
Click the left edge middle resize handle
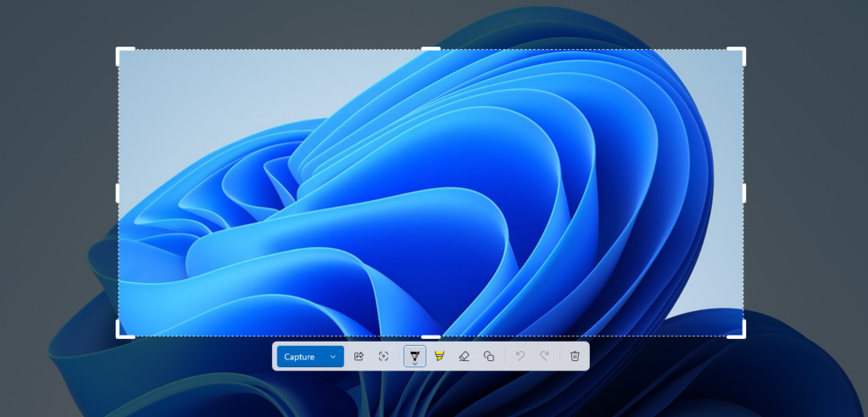(118, 193)
